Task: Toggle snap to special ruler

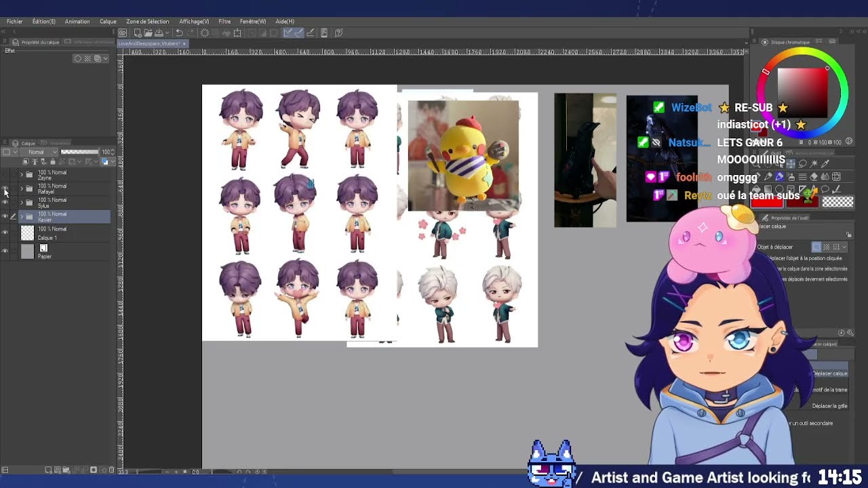Action: click(x=299, y=33)
